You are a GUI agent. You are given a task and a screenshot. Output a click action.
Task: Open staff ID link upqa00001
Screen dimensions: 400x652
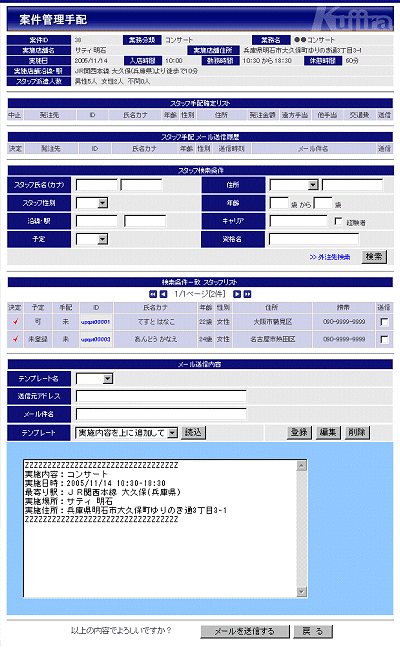[x=96, y=322]
